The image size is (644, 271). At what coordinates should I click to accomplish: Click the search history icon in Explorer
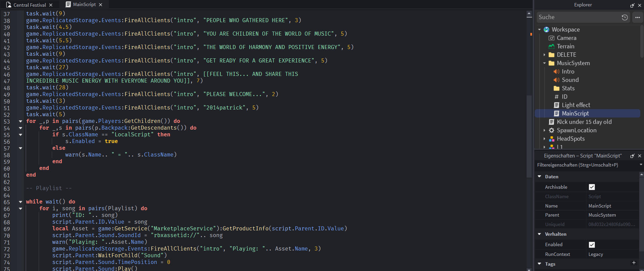(x=624, y=17)
